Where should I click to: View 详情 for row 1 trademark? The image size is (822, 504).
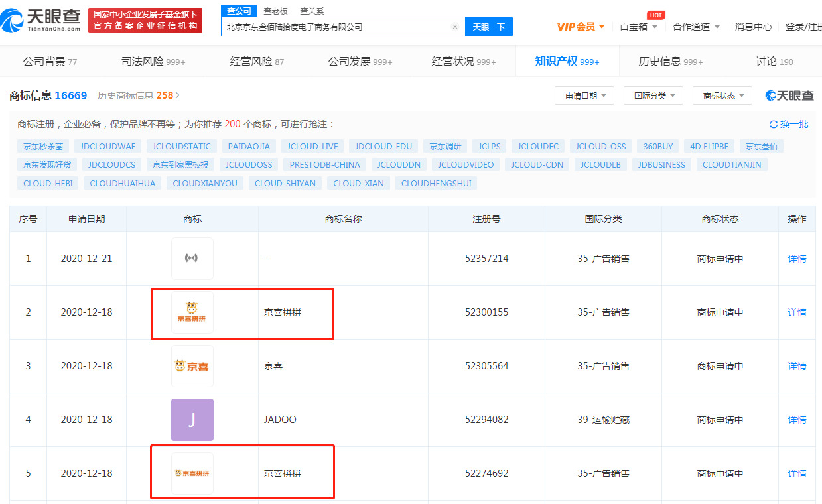point(797,259)
